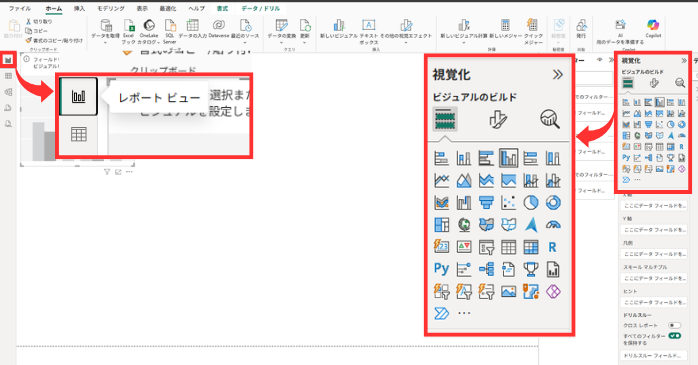Screen dimensions: 698x365
Task: Switch to the ヘルプ tab
Action: (x=196, y=8)
